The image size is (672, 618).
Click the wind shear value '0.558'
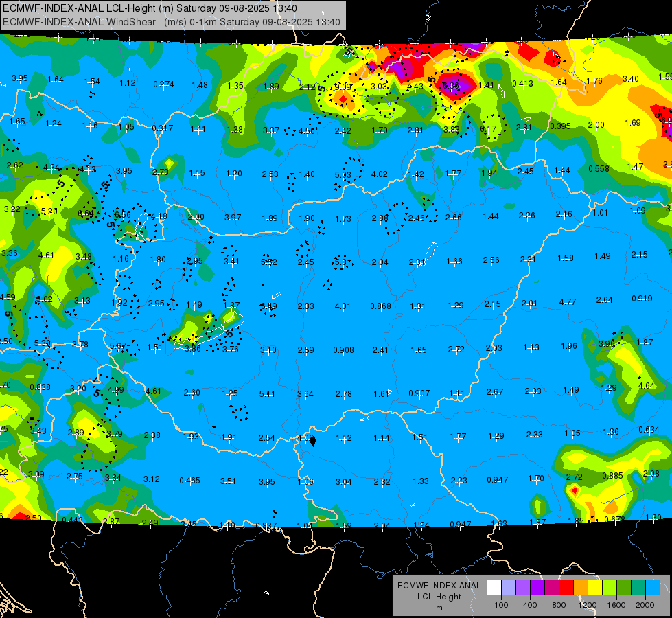pos(599,168)
